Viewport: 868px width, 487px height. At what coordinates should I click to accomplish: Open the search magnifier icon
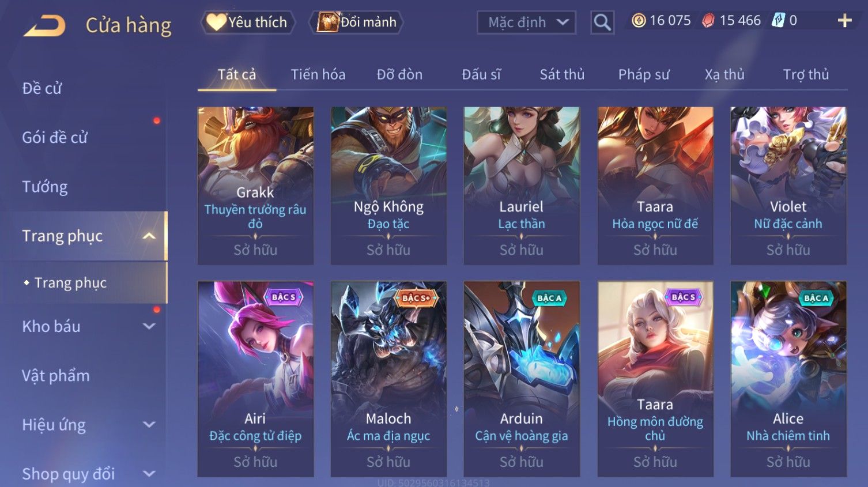tap(602, 22)
